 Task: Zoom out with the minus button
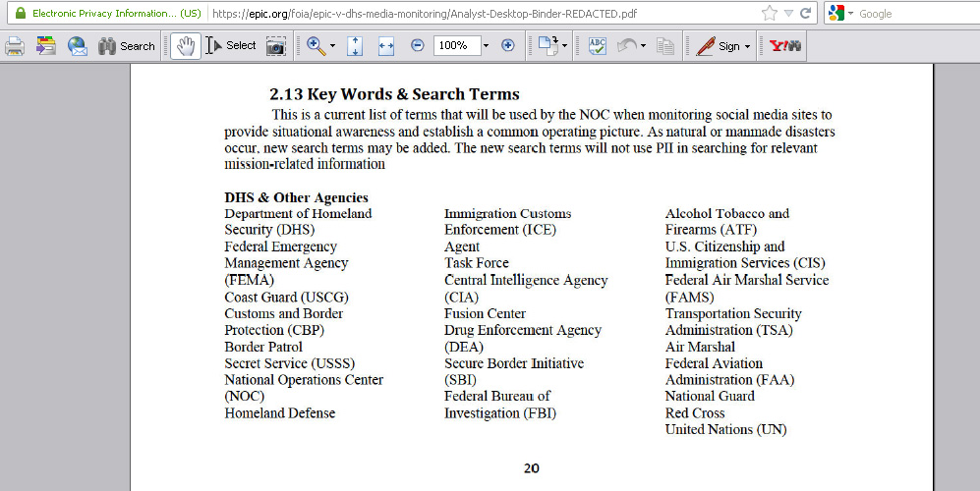click(418, 45)
